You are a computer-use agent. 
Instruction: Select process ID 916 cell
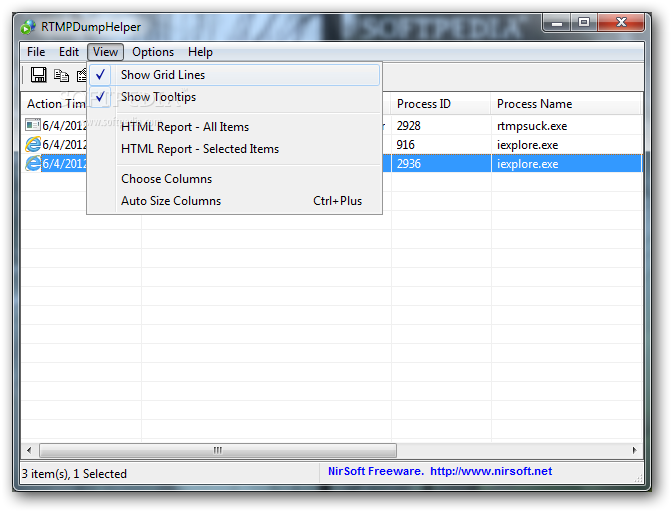405,145
